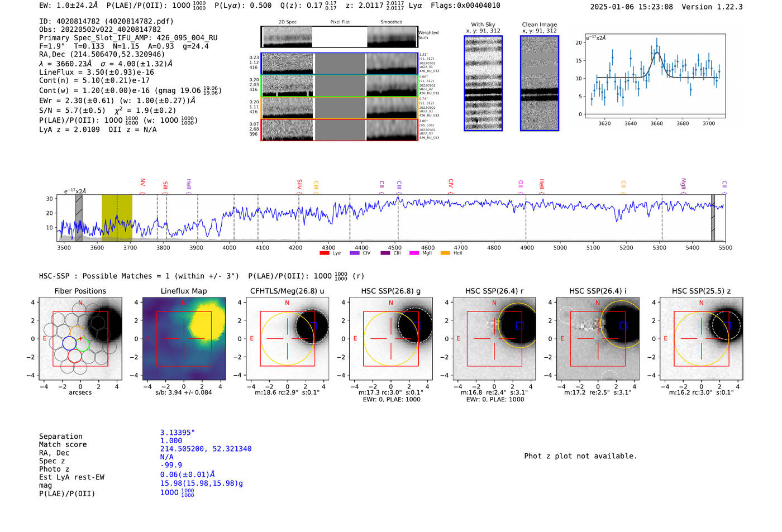Click the With Sky image
Viewport: 782px width, 532px height.
[483, 83]
